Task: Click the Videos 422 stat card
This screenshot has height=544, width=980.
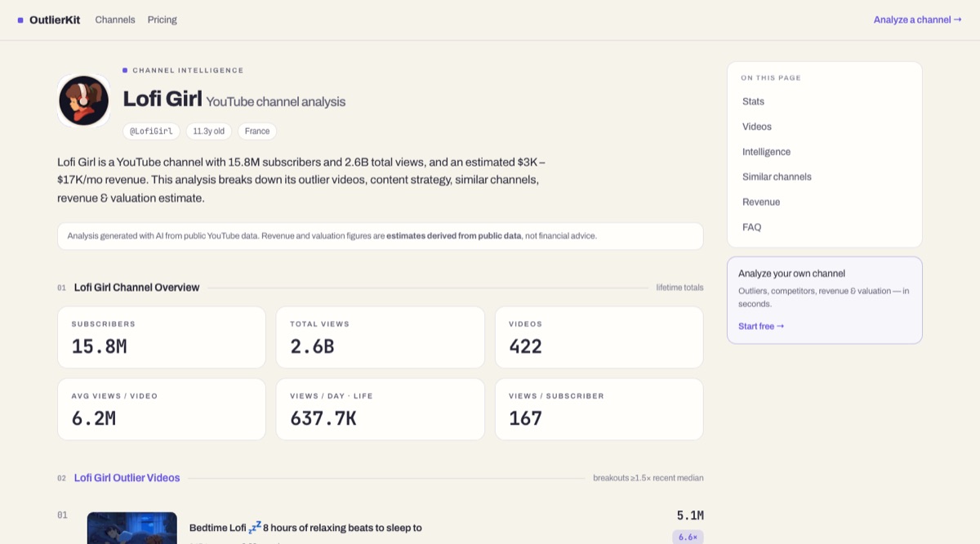Action: click(x=599, y=337)
